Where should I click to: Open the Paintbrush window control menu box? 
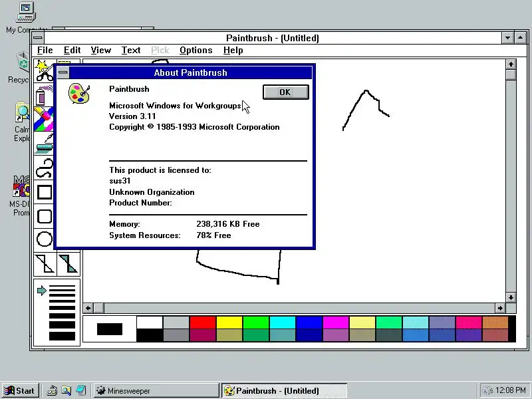pyautogui.click(x=38, y=38)
